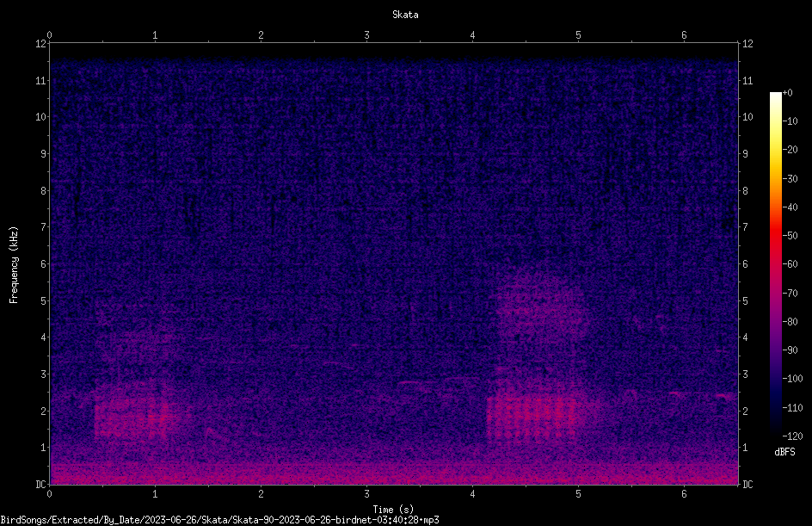Click the "6" tick on the left frequency axis
Viewport: 812px width, 526px height.
point(44,264)
